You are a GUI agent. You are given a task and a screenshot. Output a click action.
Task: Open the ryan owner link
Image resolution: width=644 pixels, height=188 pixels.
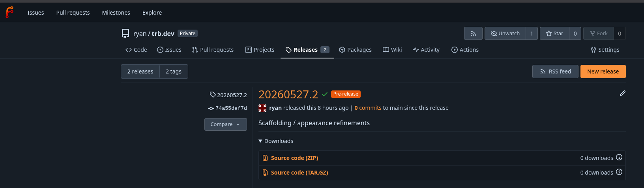[140, 34]
